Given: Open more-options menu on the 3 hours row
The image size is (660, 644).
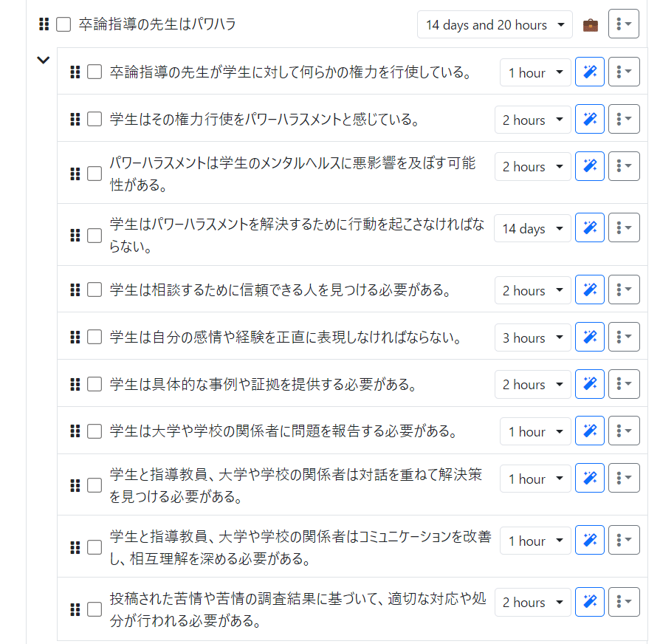Looking at the screenshot, I should pos(625,337).
